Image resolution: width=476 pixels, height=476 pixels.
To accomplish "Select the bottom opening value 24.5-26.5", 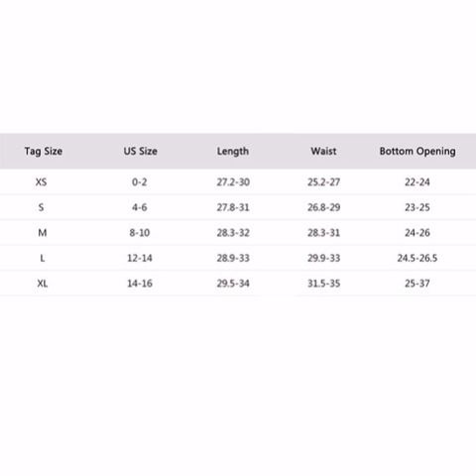I will [x=417, y=258].
